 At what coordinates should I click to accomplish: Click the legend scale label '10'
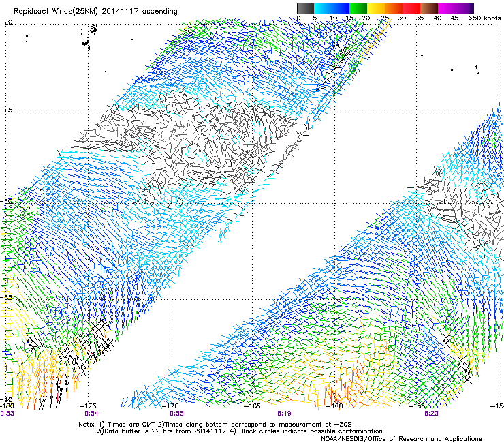tap(333, 18)
